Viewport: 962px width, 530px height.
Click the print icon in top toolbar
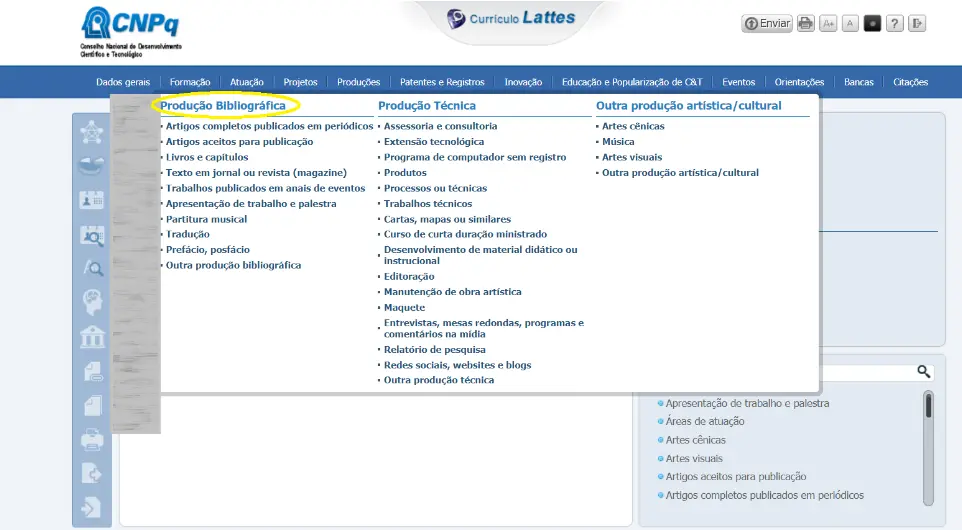tap(805, 24)
